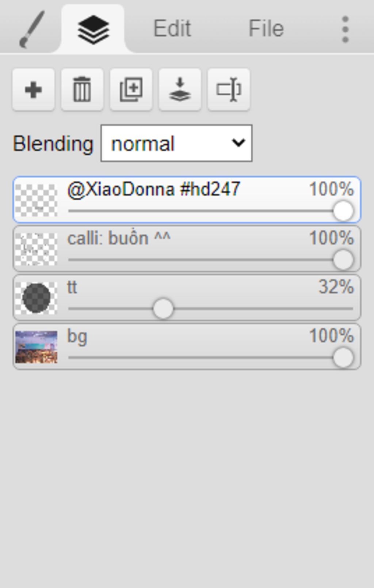Screen dimensions: 374x588
Task: Open the three-dot more options menu
Action: pos(345,29)
